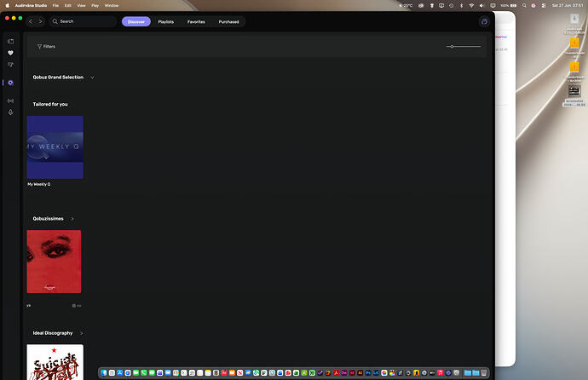This screenshot has height=380, width=588.
Task: Open the red album cover under Qobuzissimes
Action: click(x=54, y=262)
